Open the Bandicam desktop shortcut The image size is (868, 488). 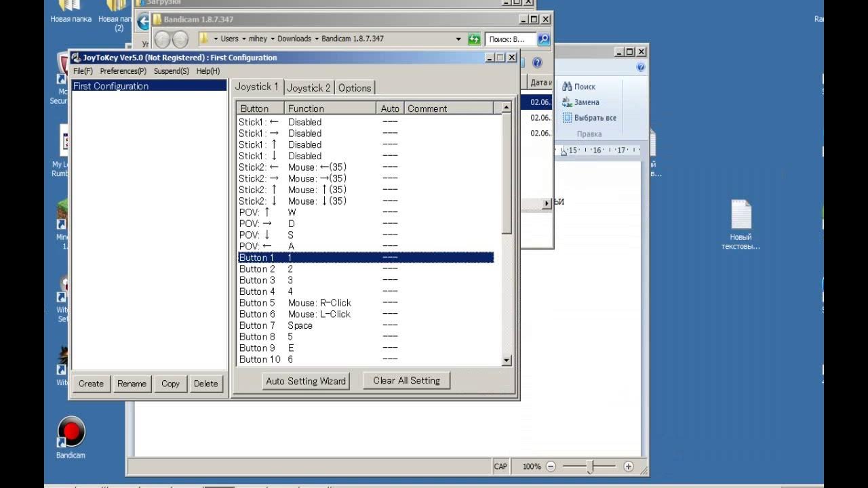pyautogui.click(x=71, y=438)
